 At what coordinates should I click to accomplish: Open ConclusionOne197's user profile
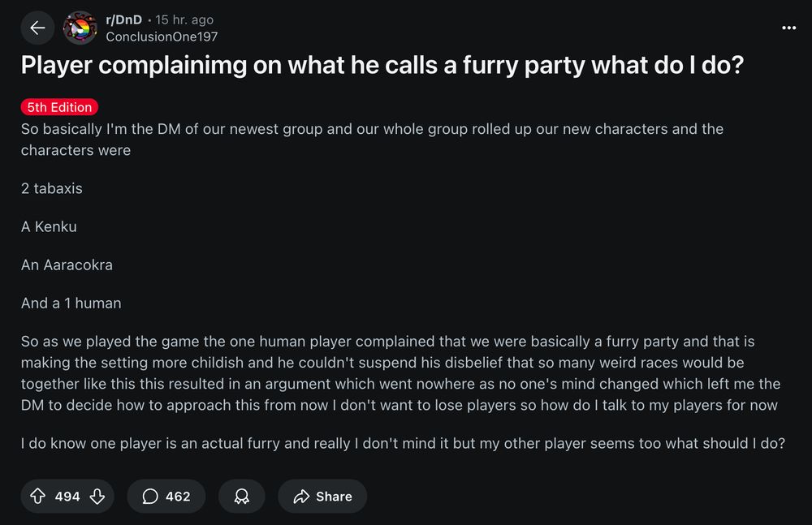pos(162,37)
